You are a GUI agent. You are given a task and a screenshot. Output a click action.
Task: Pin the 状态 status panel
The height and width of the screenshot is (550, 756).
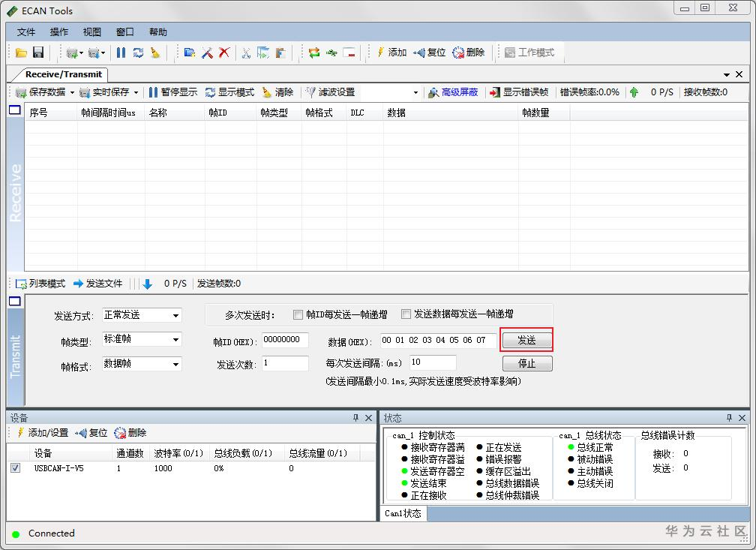[729, 418]
